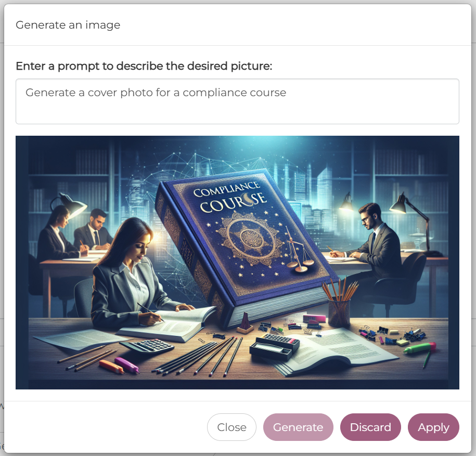Click the 'Generate an image' dialog title
Screen dimensions: 476x456
tap(68, 25)
